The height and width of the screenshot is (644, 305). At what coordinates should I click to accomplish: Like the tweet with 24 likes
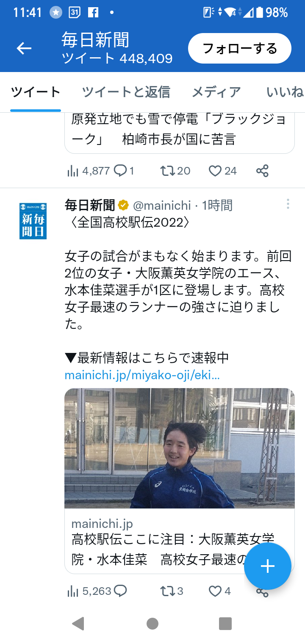[215, 171]
